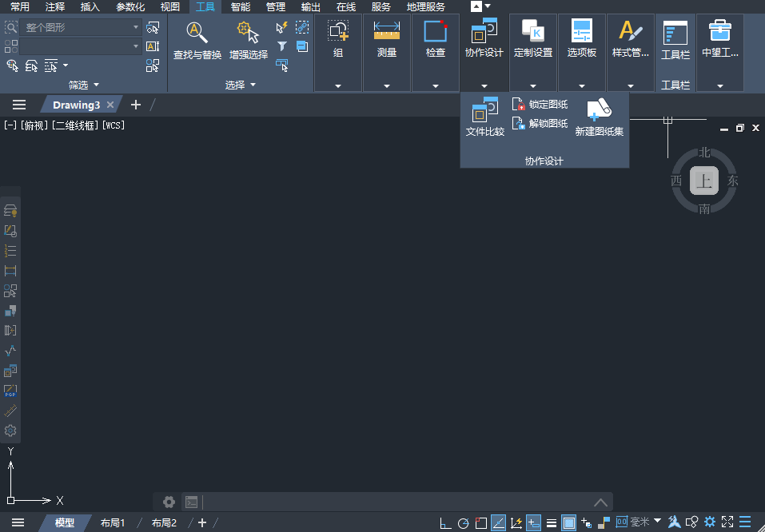The height and width of the screenshot is (532, 765).
Task: Click 锁定图纸 lock drawing
Action: pos(540,105)
